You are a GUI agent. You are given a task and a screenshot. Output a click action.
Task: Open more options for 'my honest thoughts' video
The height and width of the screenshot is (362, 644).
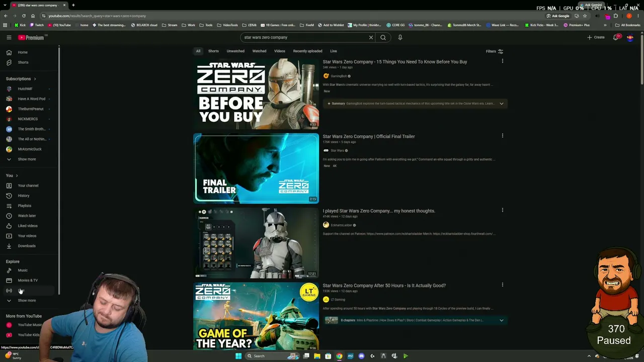coord(502,210)
